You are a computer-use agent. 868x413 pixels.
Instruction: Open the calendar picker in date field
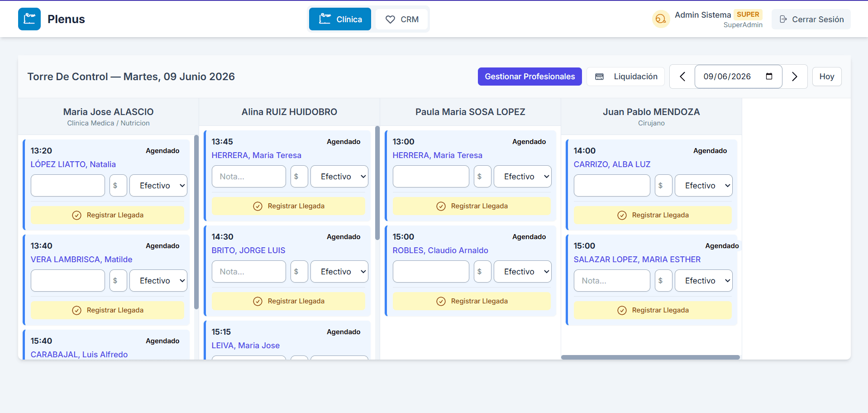point(769,76)
